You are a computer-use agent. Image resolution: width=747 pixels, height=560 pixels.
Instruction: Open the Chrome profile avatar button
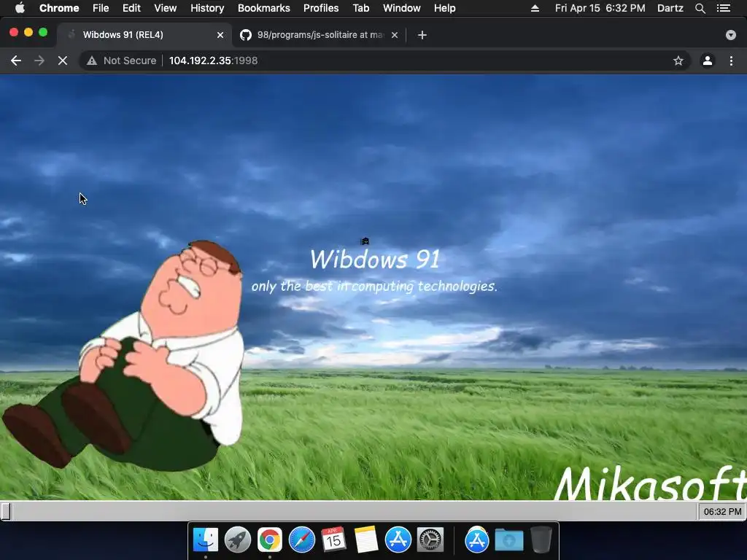708,61
